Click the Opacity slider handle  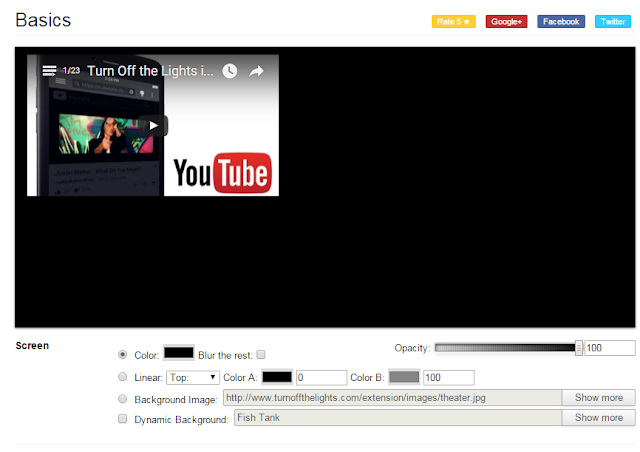578,348
